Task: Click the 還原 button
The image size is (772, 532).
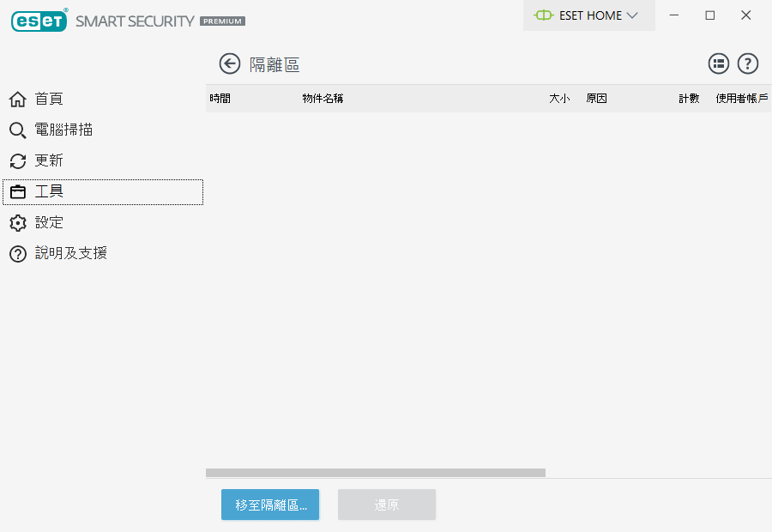Action: (387, 505)
